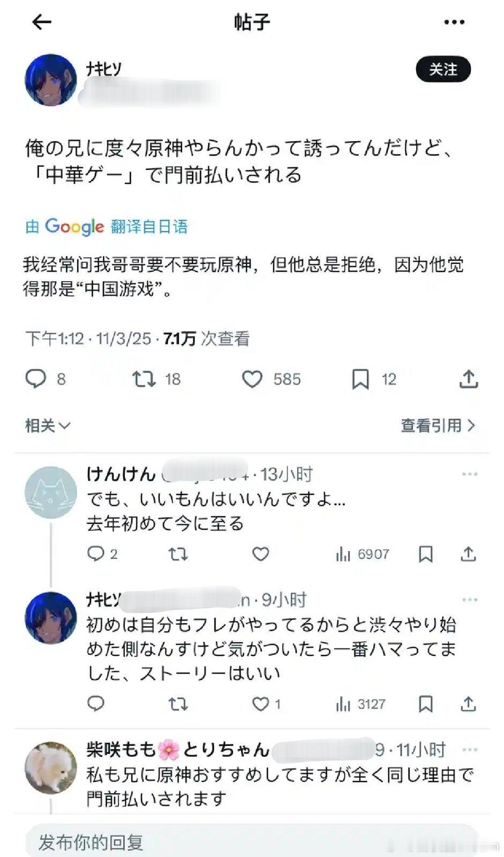Viewport: 504px width, 857px height.
Task: Bookmark けんけん's reply
Action: (426, 554)
